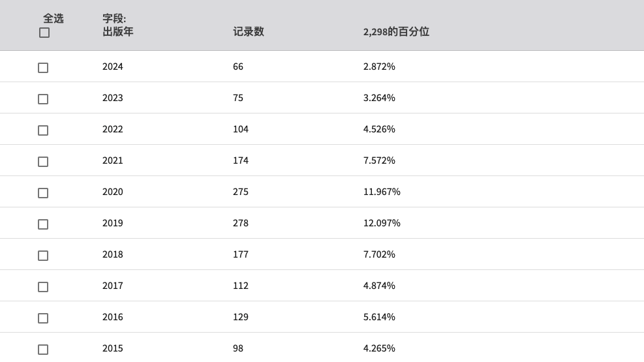Check the box beside 2019
644x362 pixels.
(x=43, y=224)
